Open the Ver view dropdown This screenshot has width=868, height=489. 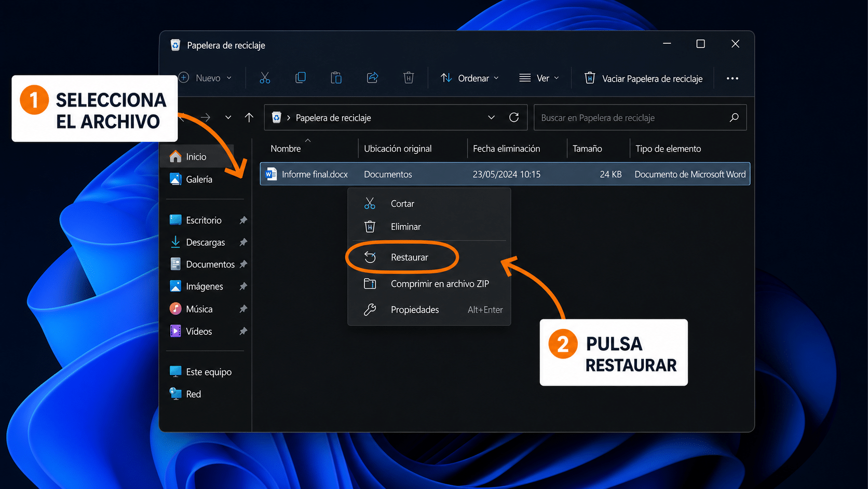(x=539, y=78)
